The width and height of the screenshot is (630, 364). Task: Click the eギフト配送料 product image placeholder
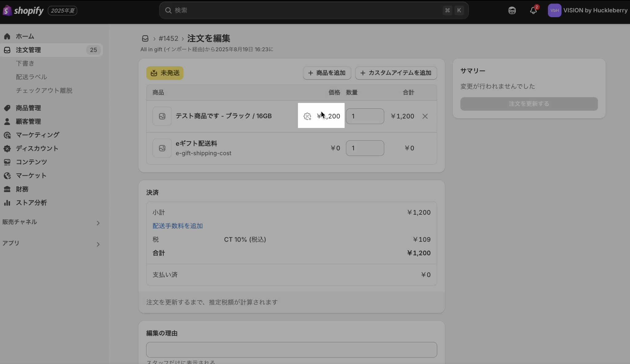[x=162, y=148]
